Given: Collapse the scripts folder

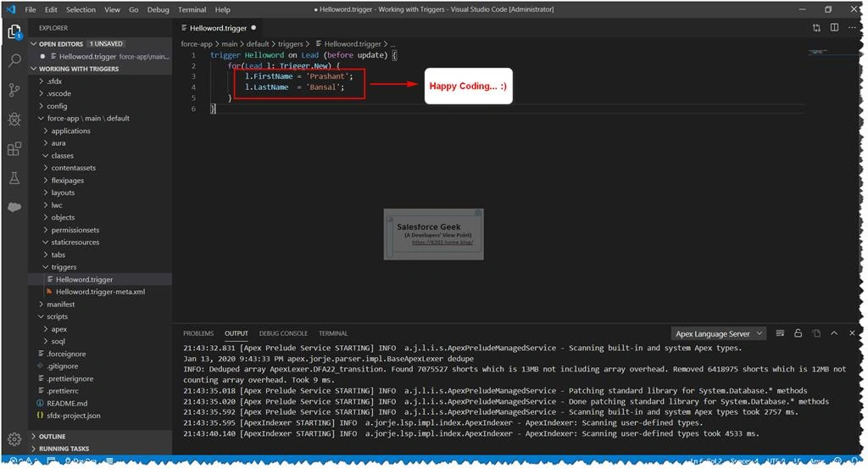Looking at the screenshot, I should [x=100, y=316].
